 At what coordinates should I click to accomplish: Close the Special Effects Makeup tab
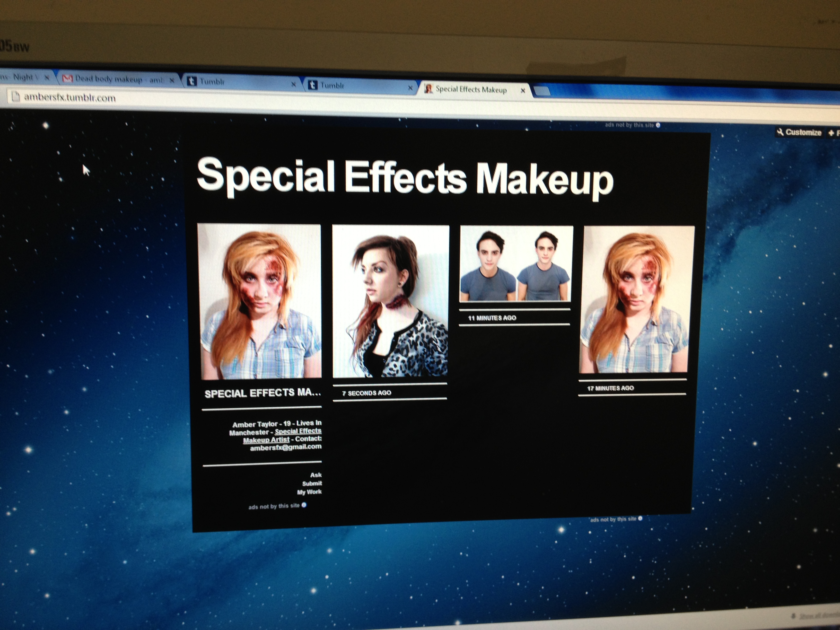(x=522, y=90)
